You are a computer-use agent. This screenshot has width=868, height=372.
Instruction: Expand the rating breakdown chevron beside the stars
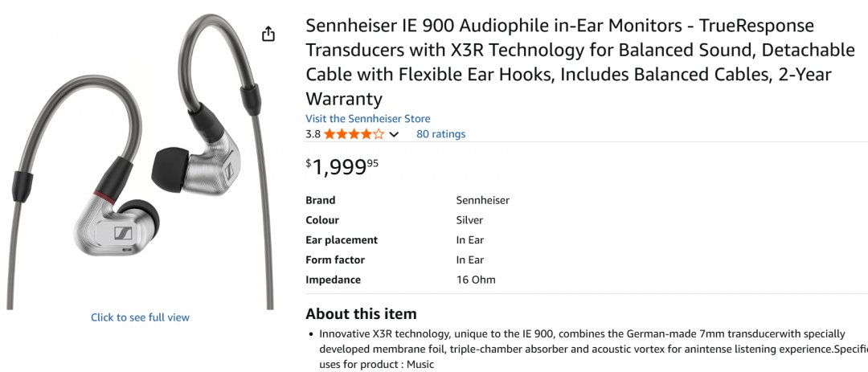coord(394,134)
